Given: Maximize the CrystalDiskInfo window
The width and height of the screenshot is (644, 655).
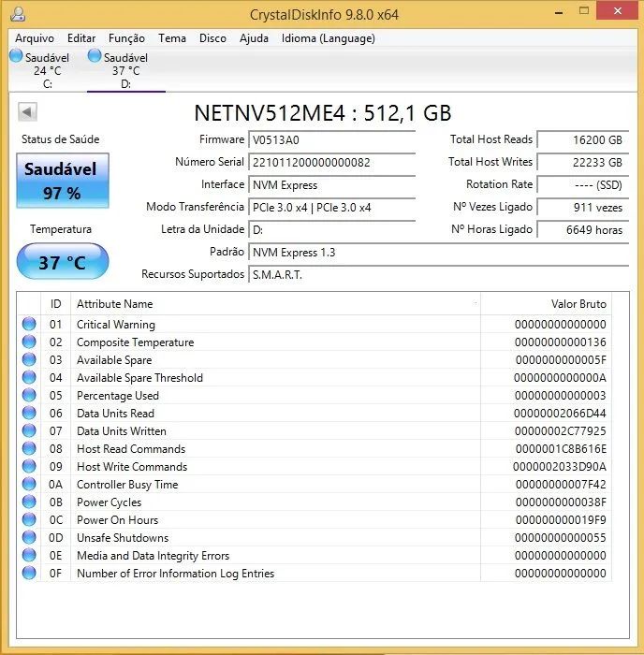Looking at the screenshot, I should [584, 11].
